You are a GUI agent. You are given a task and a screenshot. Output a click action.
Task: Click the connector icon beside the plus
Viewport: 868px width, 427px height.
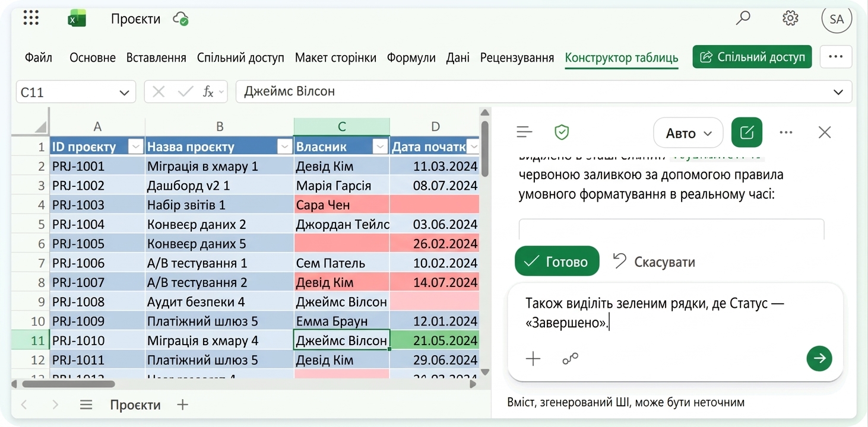[x=571, y=358]
